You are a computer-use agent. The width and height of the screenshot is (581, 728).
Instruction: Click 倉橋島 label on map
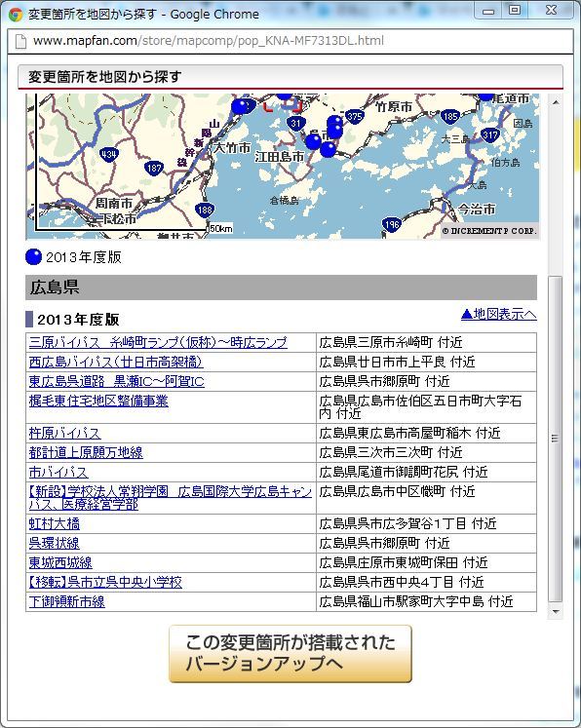click(285, 201)
